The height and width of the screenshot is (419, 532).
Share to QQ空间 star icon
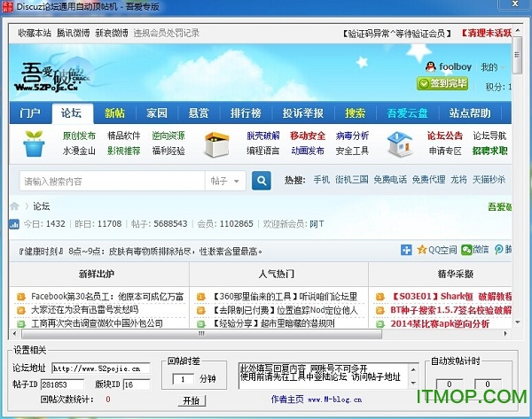422,250
